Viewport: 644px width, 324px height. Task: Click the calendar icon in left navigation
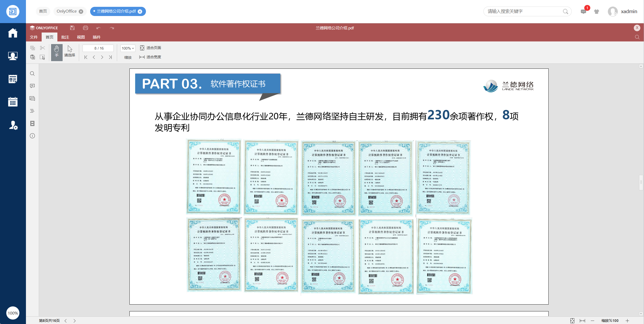coord(13,102)
